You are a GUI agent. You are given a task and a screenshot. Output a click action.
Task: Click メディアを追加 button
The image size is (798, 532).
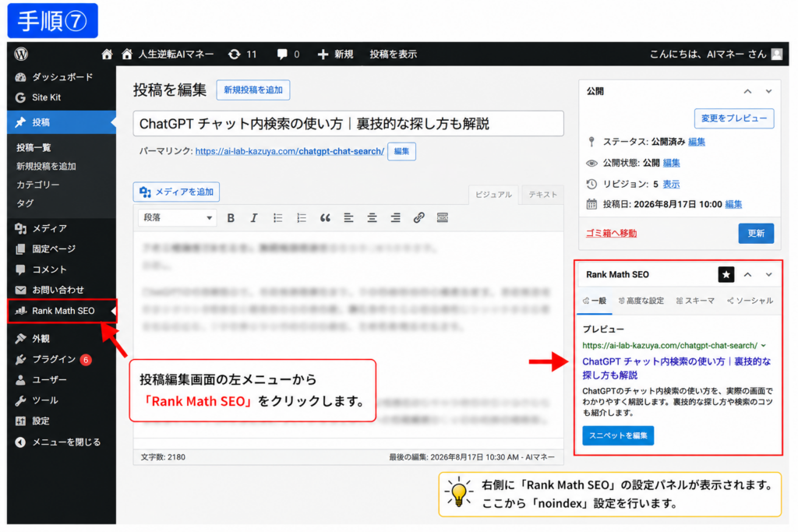176,192
